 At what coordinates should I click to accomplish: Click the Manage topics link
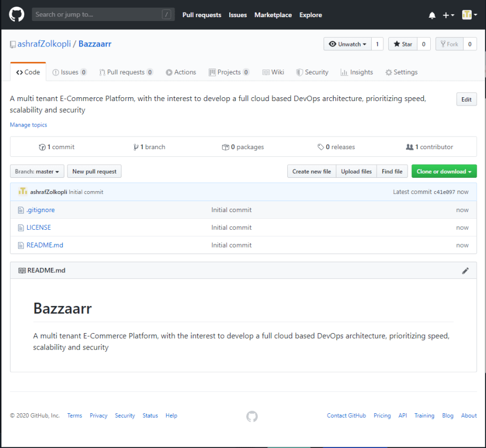pyautogui.click(x=29, y=125)
